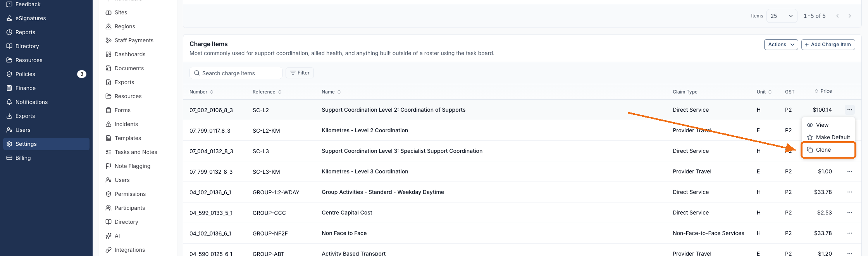This screenshot has height=256, width=868.
Task: Open the Finance section
Action: [46, 88]
